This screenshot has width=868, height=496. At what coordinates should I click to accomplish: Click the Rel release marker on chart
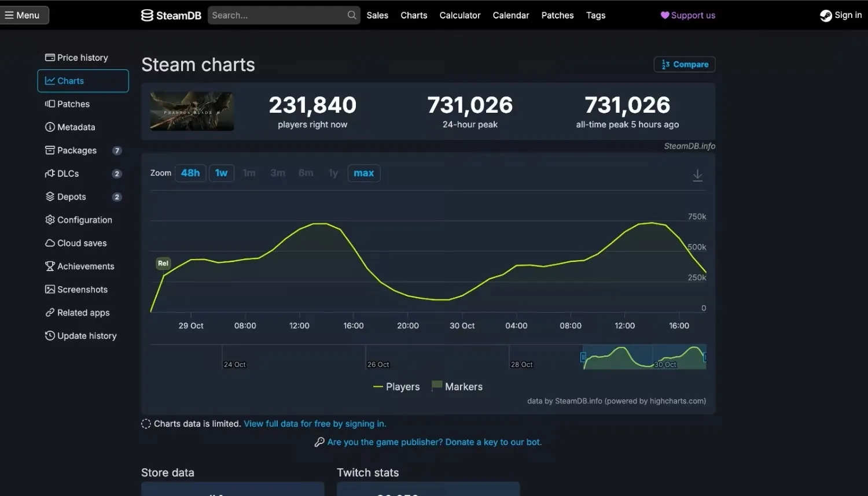pyautogui.click(x=163, y=263)
